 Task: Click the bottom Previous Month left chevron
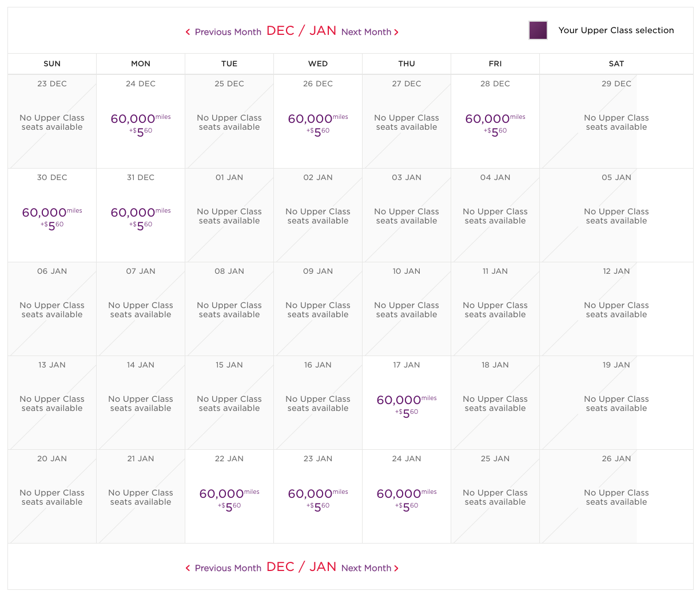pos(188,568)
